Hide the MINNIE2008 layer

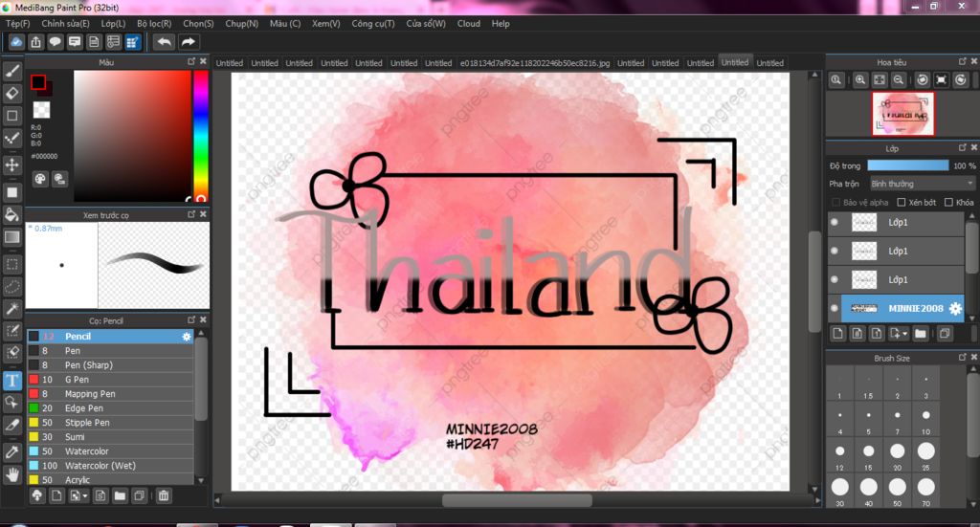point(835,309)
